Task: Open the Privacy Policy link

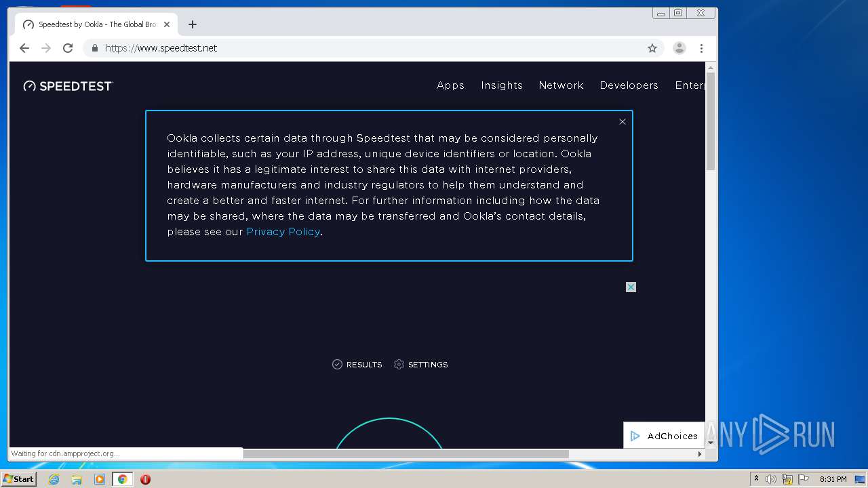Action: click(x=283, y=232)
